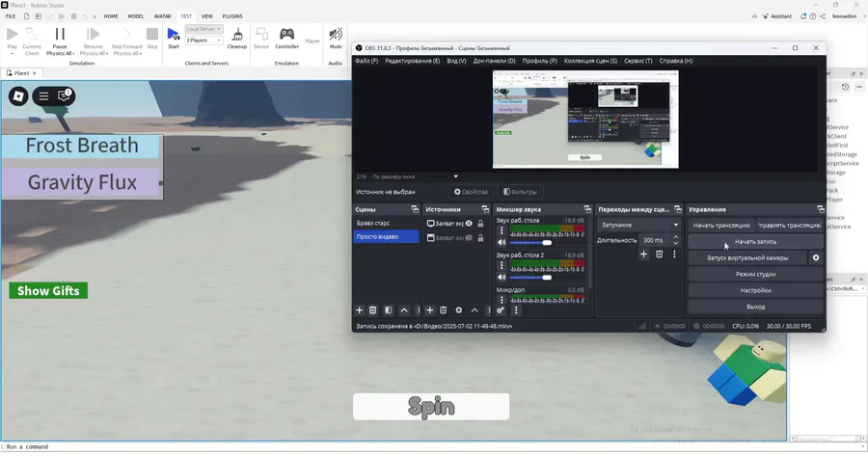Open Справка menu in OBS

[676, 61]
